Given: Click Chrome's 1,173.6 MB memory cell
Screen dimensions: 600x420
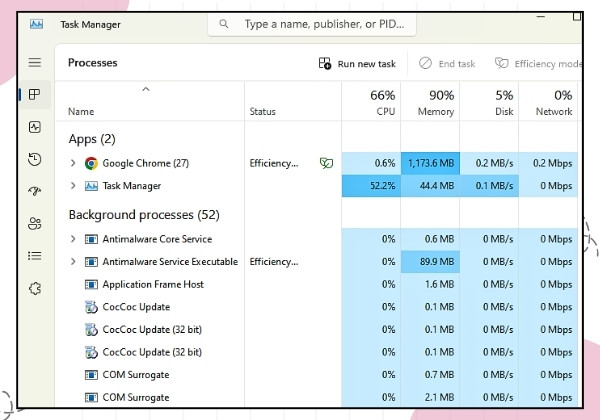Looking at the screenshot, I should click(430, 163).
